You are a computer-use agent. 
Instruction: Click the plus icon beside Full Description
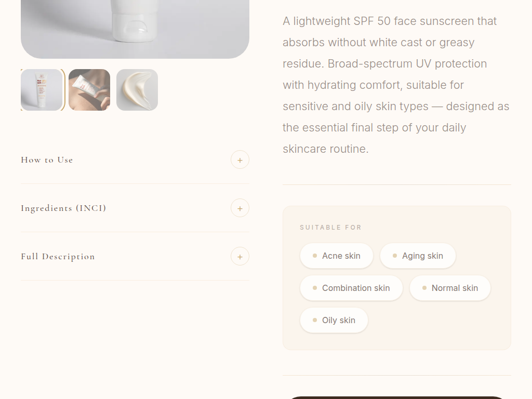[x=240, y=257]
